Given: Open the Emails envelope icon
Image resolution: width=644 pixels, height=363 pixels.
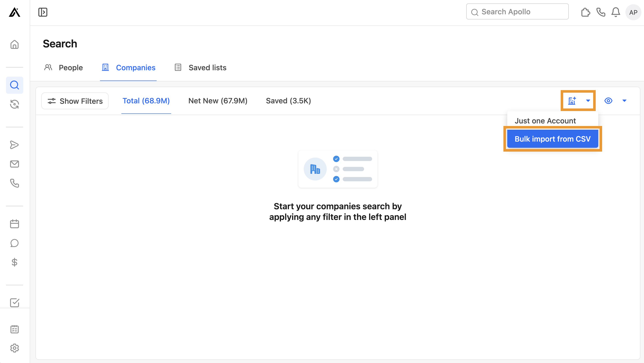Looking at the screenshot, I should point(14,164).
